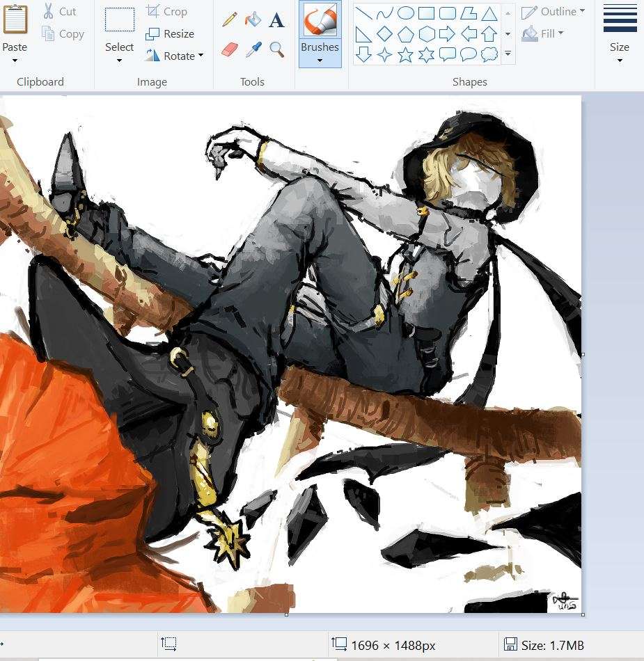Select the Oval callout shape
The image size is (644, 661).
click(x=468, y=54)
